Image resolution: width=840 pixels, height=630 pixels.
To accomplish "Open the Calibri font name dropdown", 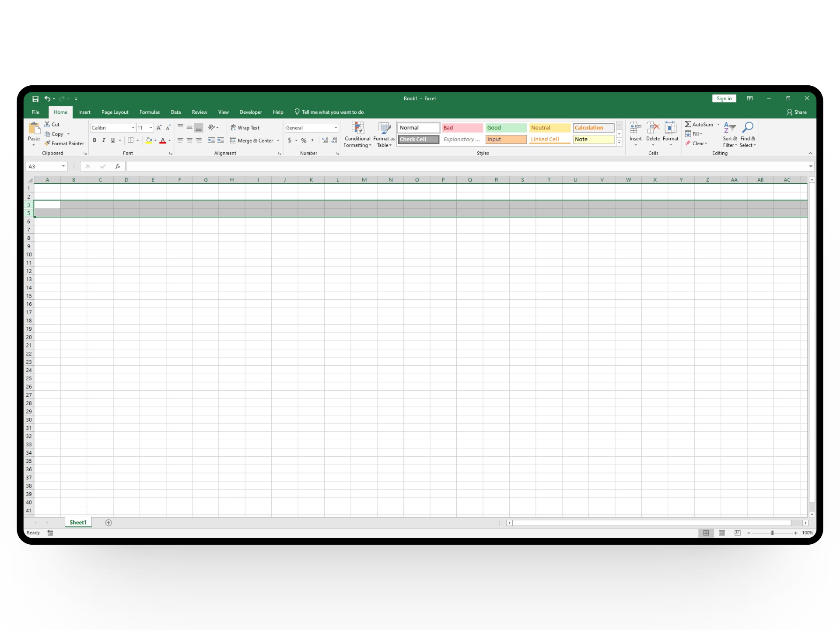I will click(133, 128).
